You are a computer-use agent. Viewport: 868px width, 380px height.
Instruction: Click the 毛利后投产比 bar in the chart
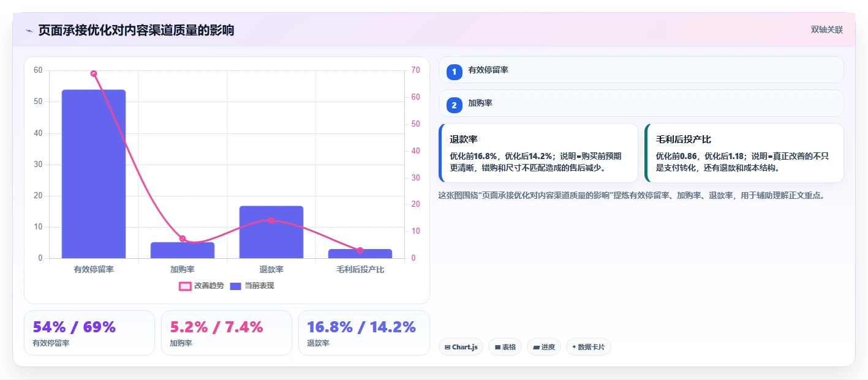point(360,254)
